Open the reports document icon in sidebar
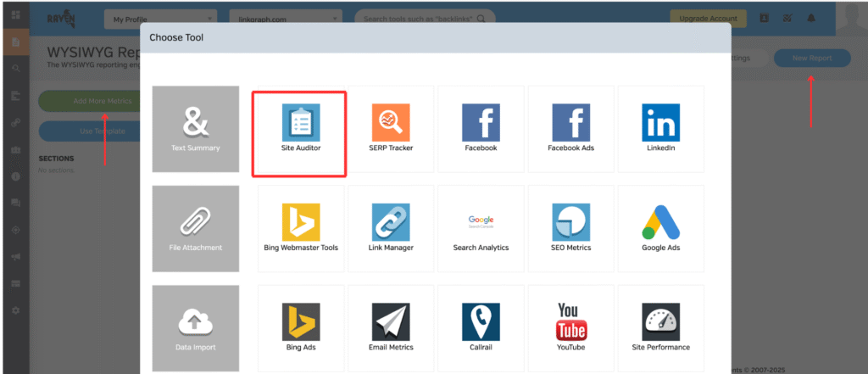 (15, 42)
